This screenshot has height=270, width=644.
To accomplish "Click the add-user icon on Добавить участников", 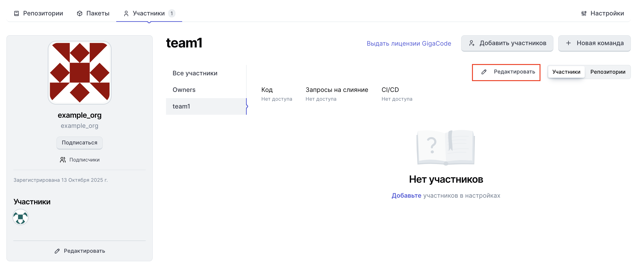I will 472,43.
